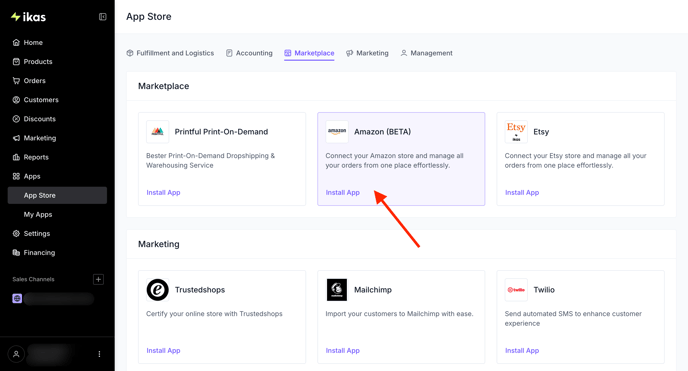Screen dimensions: 688x371
Task: Install the Amazon (BETA) app
Action: coord(343,193)
